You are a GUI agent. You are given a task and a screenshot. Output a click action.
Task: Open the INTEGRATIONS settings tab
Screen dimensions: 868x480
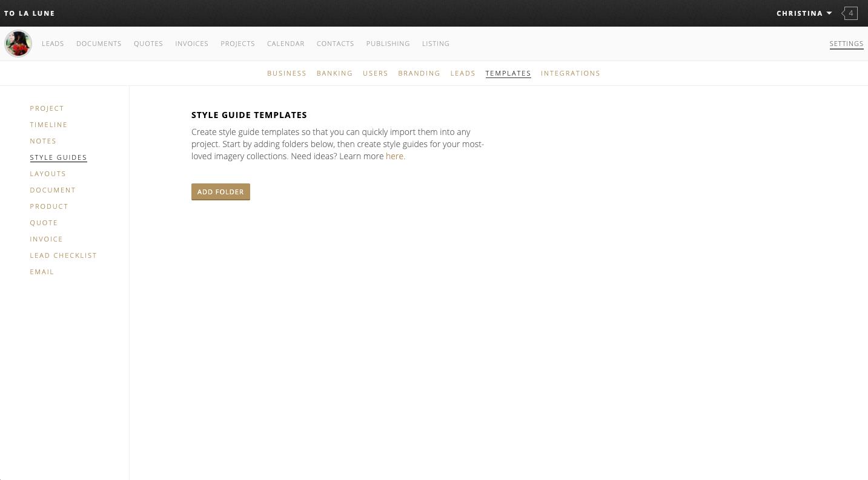pos(570,73)
